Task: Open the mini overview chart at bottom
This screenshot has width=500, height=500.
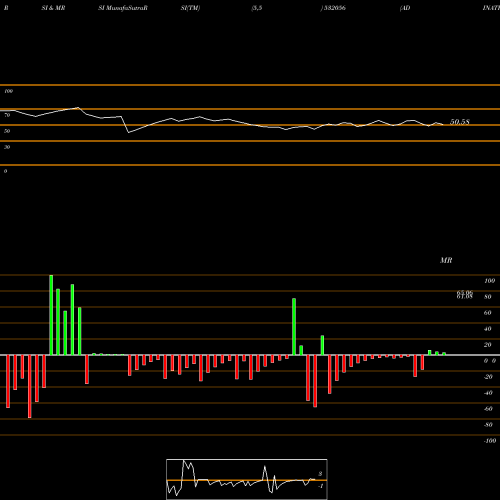Action: coord(247,479)
